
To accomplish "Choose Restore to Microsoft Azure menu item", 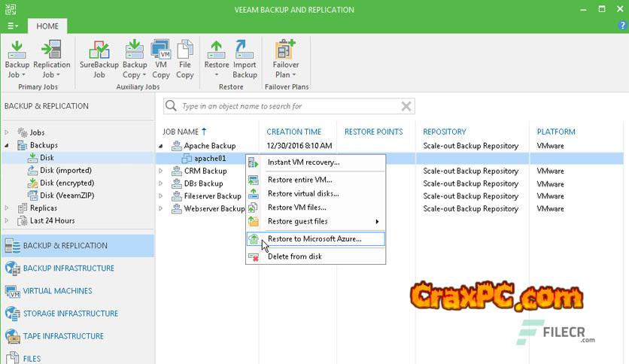I will (x=314, y=239).
